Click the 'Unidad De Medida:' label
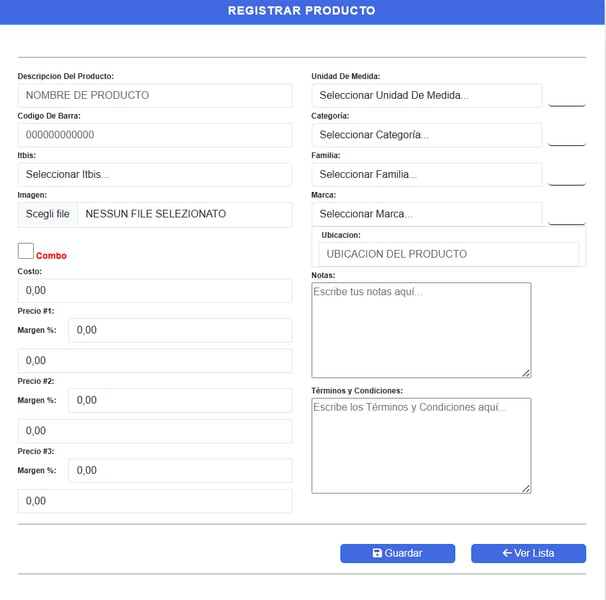 (x=346, y=76)
